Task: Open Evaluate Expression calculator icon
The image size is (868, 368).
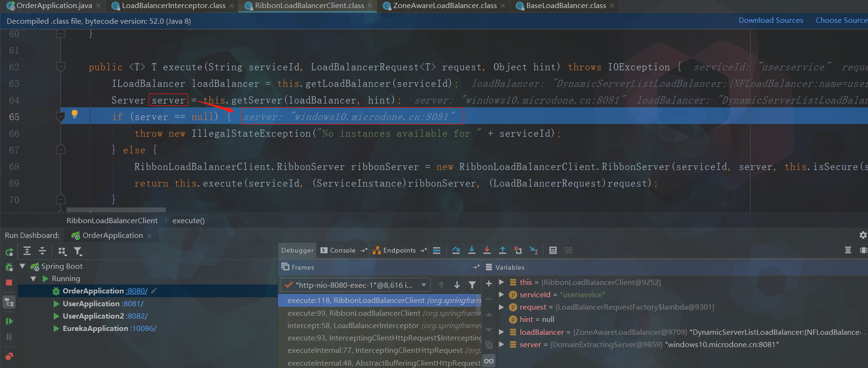Action: [553, 250]
